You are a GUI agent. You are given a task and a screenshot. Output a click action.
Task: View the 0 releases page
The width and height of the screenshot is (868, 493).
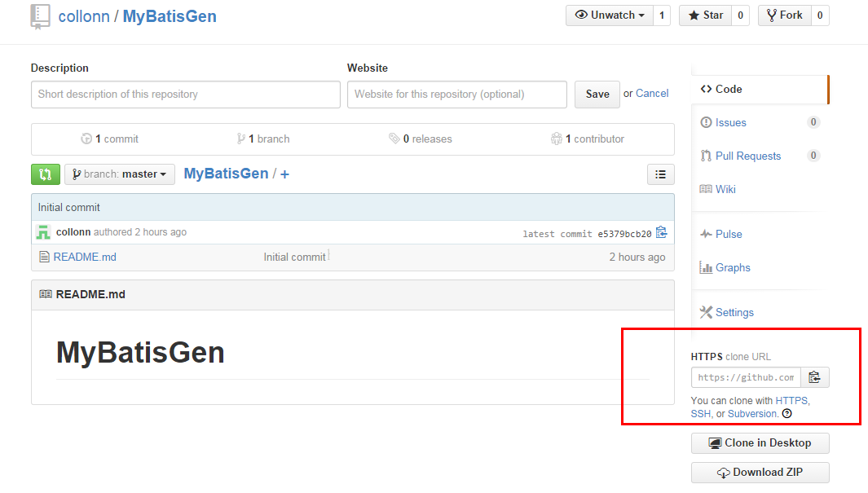[x=421, y=139]
